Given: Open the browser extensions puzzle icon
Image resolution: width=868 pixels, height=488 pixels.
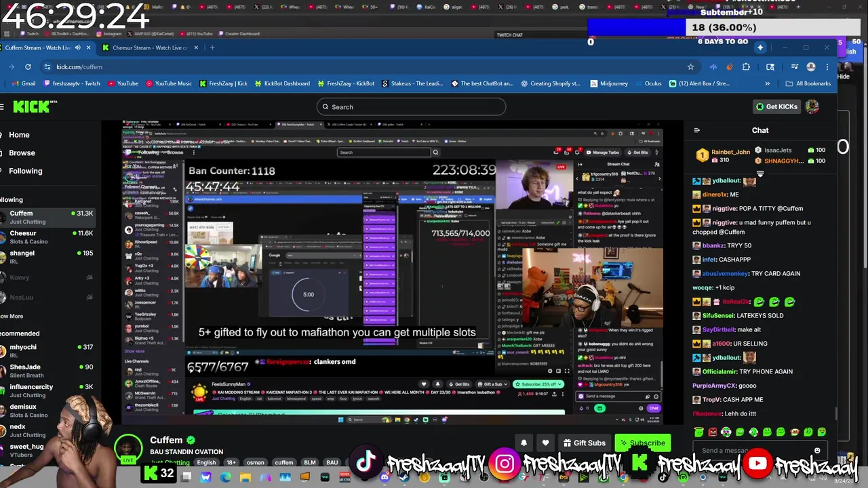Looking at the screenshot, I should [746, 66].
